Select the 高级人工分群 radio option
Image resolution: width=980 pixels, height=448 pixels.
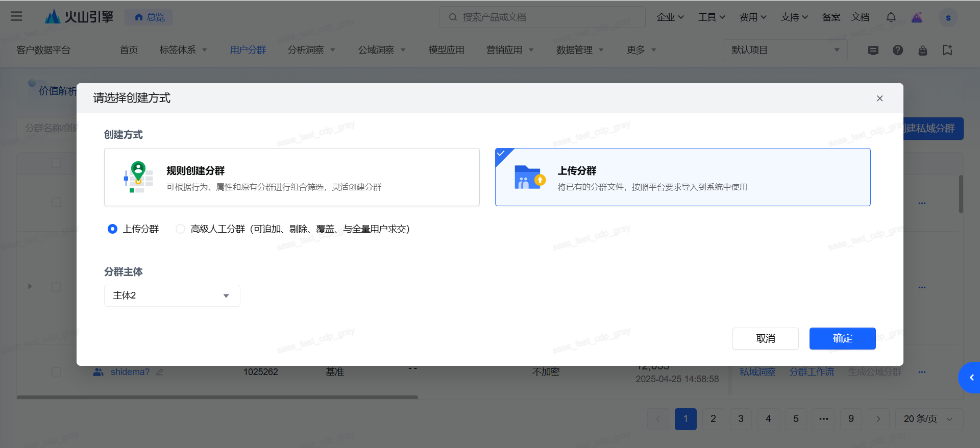click(180, 229)
